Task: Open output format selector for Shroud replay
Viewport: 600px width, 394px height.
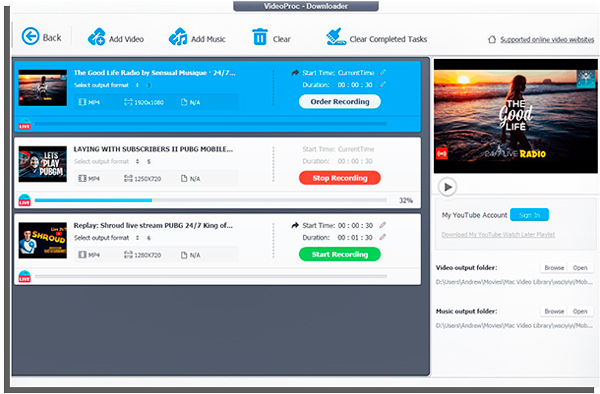Action: tap(137, 238)
